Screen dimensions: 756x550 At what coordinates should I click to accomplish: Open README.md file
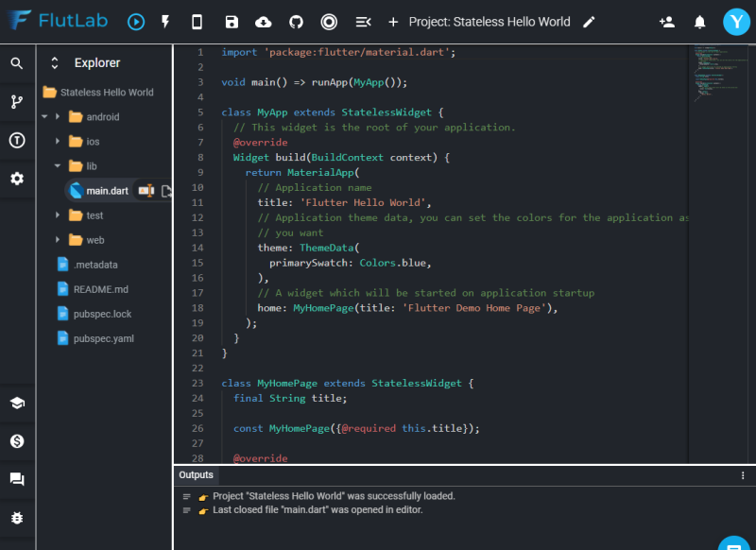coord(100,289)
